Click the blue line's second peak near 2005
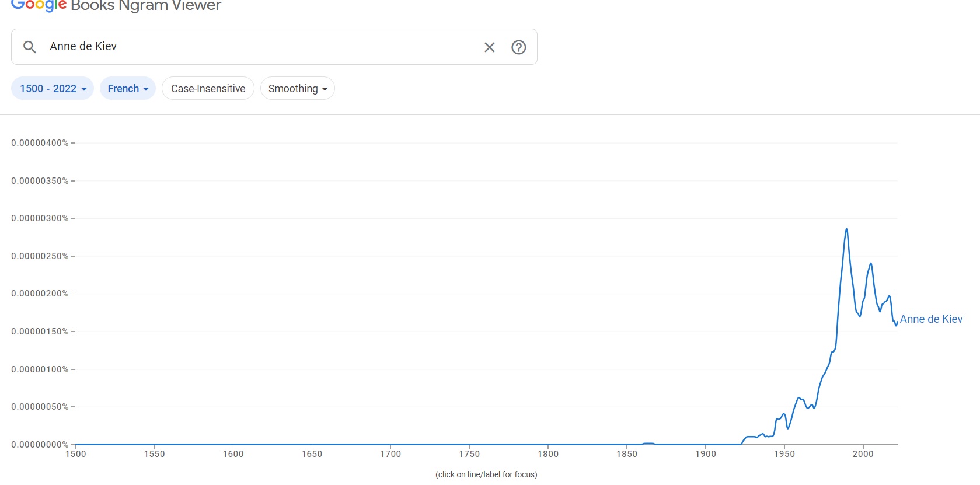Image resolution: width=980 pixels, height=485 pixels. [x=870, y=264]
